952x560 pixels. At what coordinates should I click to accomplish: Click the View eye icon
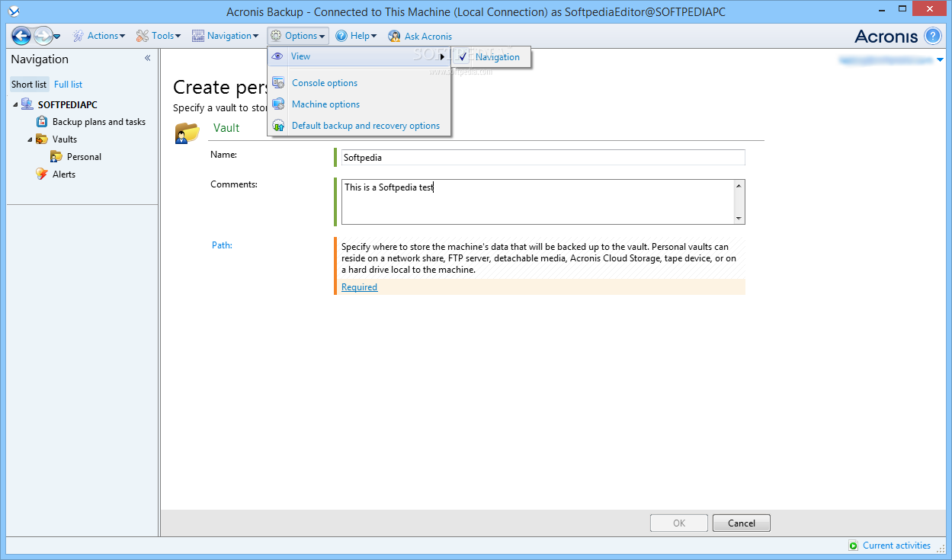click(x=277, y=56)
